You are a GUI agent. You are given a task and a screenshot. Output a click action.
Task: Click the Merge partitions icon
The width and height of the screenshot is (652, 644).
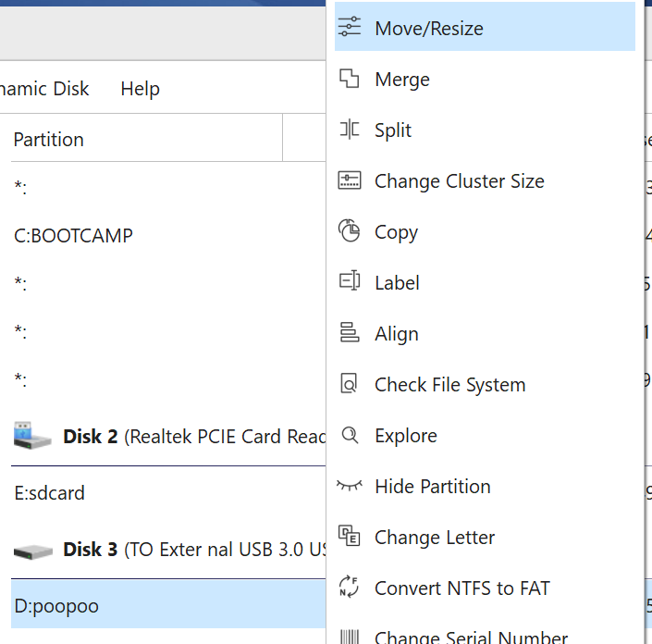click(350, 80)
